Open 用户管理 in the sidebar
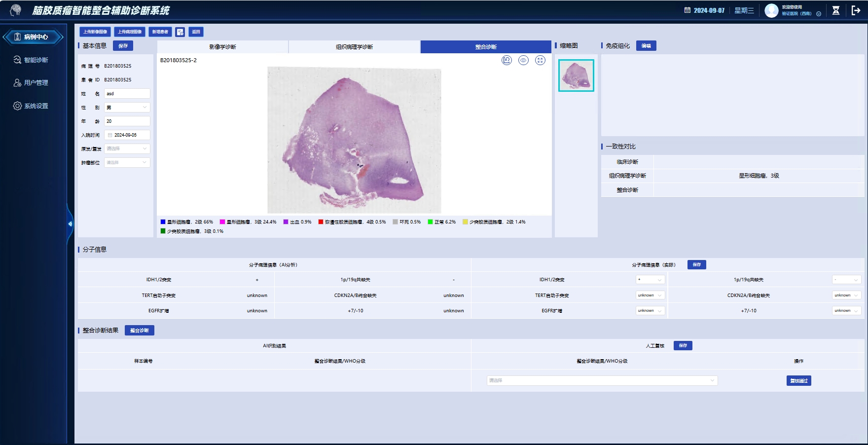 [x=31, y=82]
